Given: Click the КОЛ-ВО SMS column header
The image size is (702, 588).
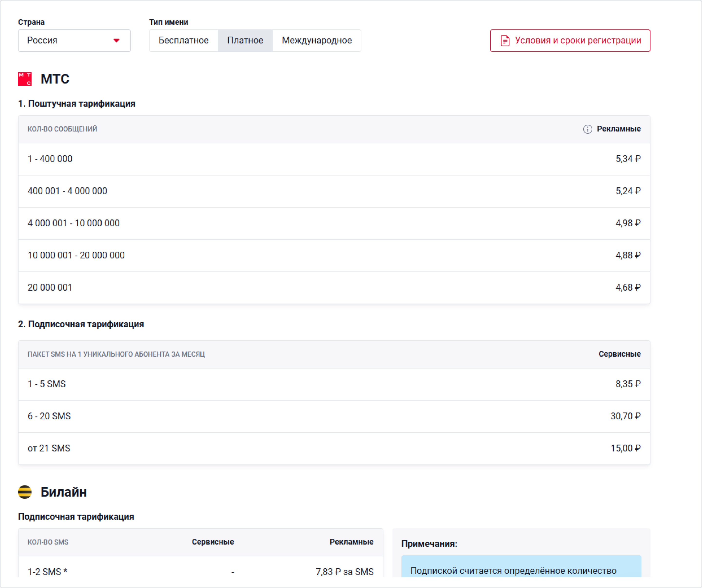Looking at the screenshot, I should [48, 542].
